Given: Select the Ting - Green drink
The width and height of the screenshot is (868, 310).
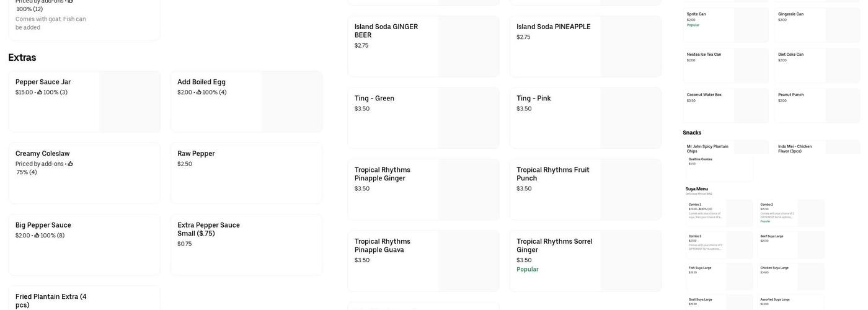Looking at the screenshot, I should click(x=423, y=118).
